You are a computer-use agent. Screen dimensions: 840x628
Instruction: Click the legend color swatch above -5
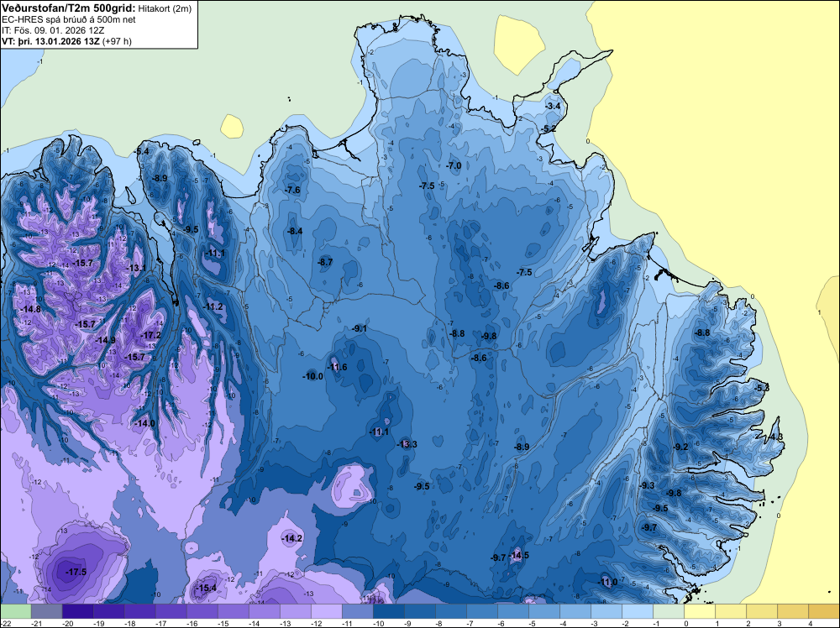[x=543, y=611]
